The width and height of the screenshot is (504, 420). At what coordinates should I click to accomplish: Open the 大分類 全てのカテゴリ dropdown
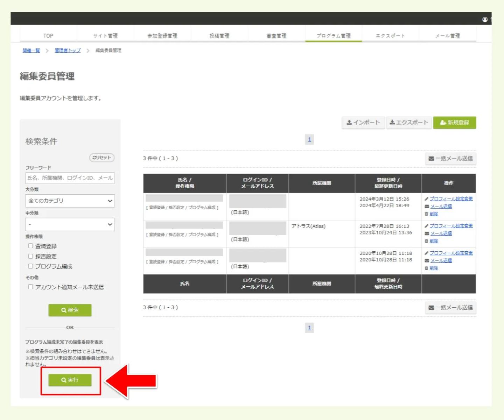tap(70, 201)
